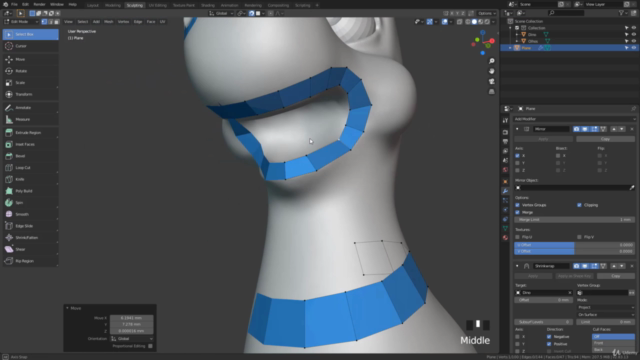Screen dimensions: 640x360
Task: Select the Extrude Region tool
Action: coord(31,133)
